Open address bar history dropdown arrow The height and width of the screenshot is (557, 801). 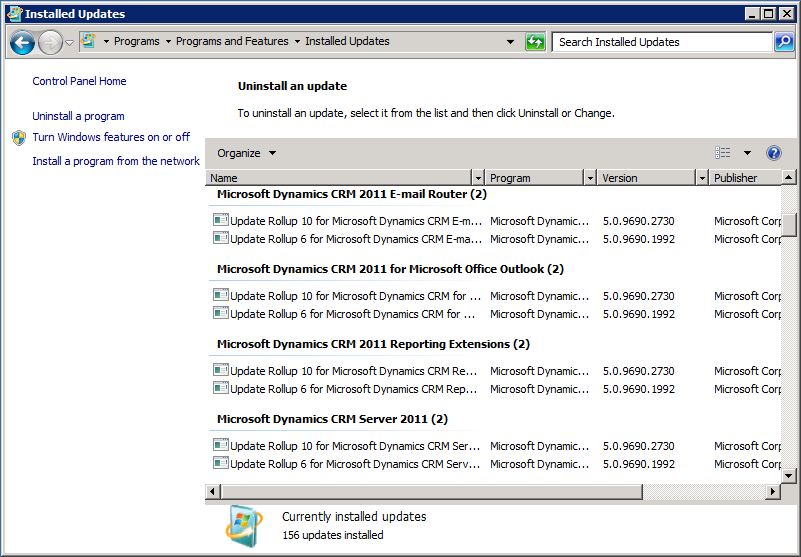510,42
